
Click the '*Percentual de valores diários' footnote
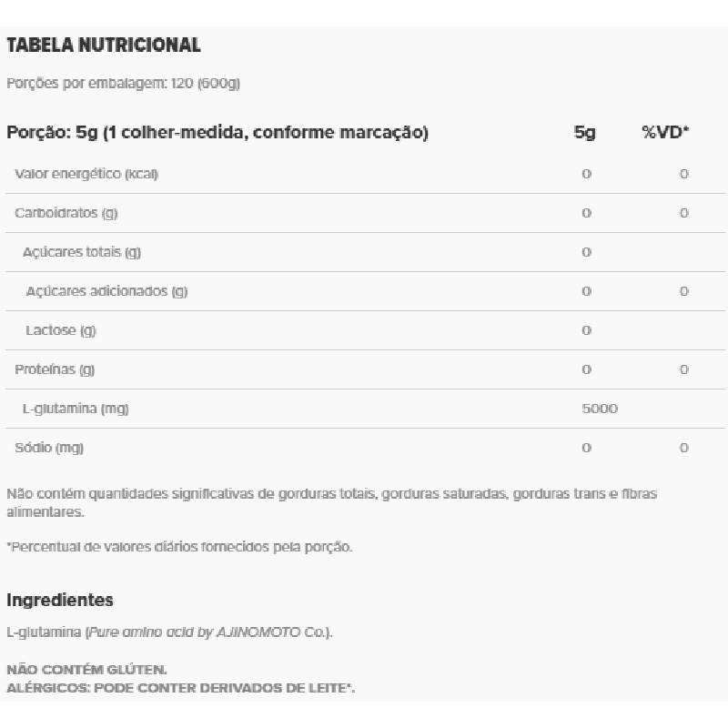tap(179, 547)
